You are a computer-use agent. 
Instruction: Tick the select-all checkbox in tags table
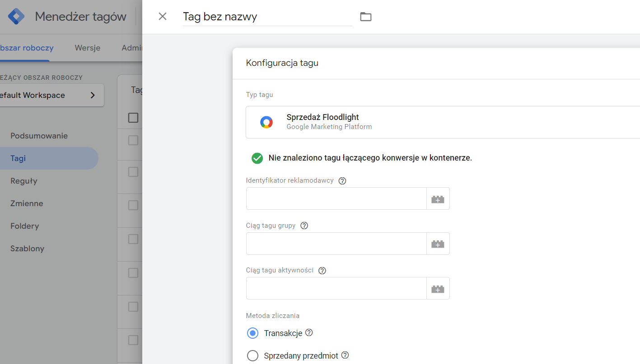[133, 118]
